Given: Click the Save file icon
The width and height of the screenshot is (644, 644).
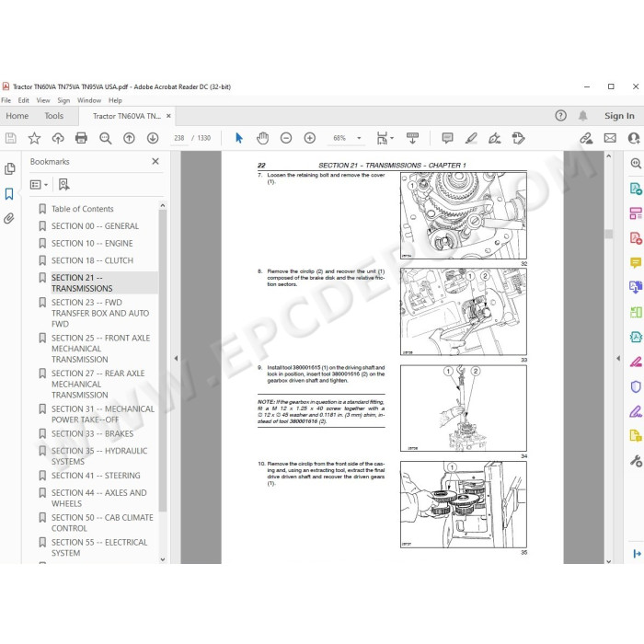Looking at the screenshot, I should (x=11, y=138).
